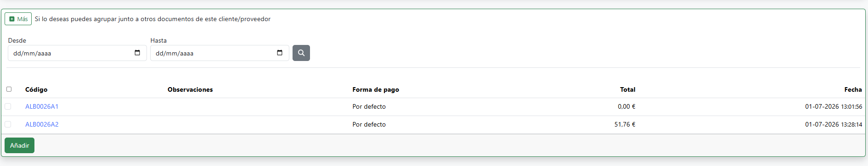
Task: Click the plus icon in Más
Action: pos(12,19)
